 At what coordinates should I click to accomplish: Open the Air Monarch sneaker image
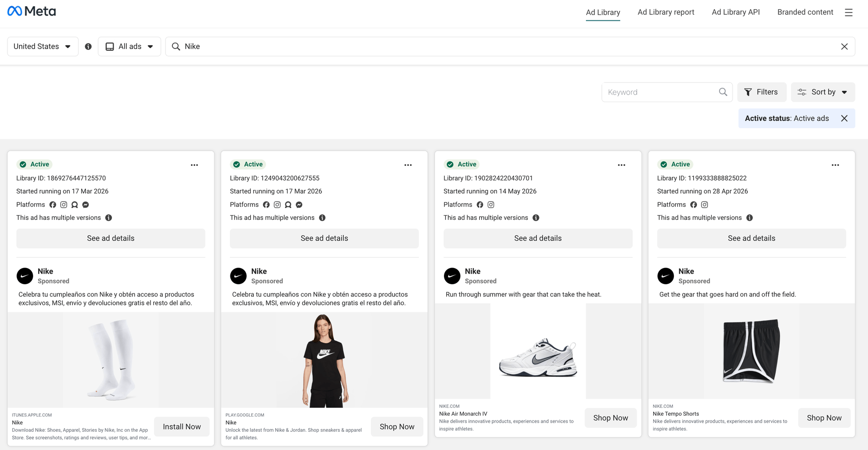[x=538, y=351]
